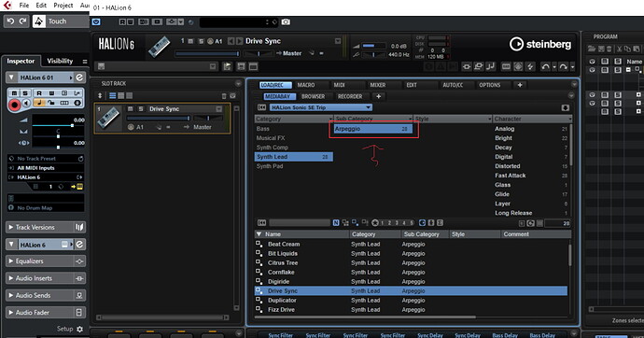Toggle solo on Drive Sync slot
The height and width of the screenshot is (338, 644).
pos(140,109)
